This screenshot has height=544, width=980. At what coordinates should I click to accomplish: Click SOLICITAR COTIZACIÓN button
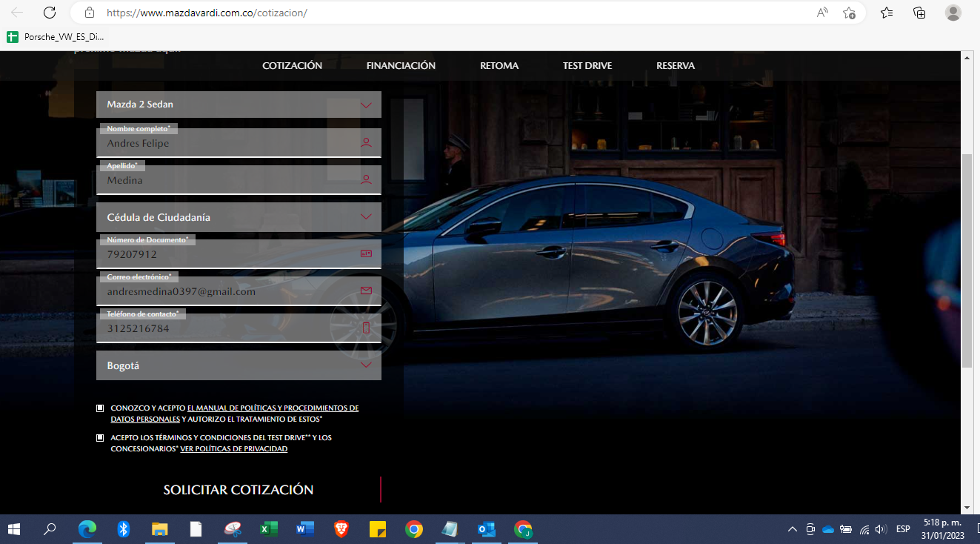pyautogui.click(x=239, y=490)
